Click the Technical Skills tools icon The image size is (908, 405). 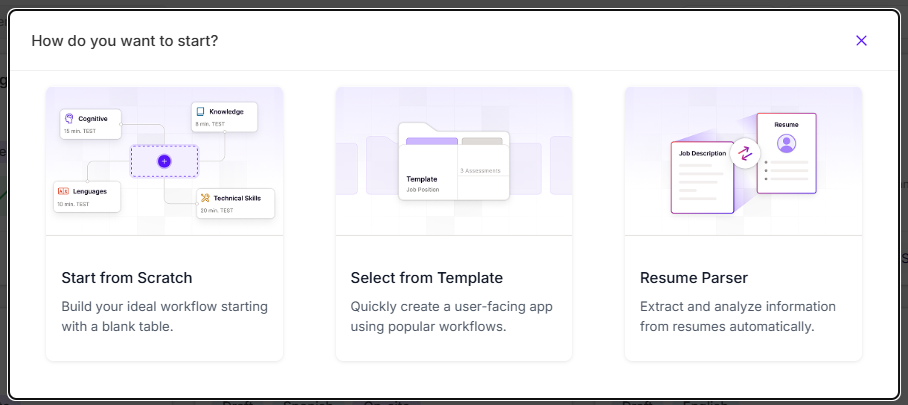(x=205, y=198)
